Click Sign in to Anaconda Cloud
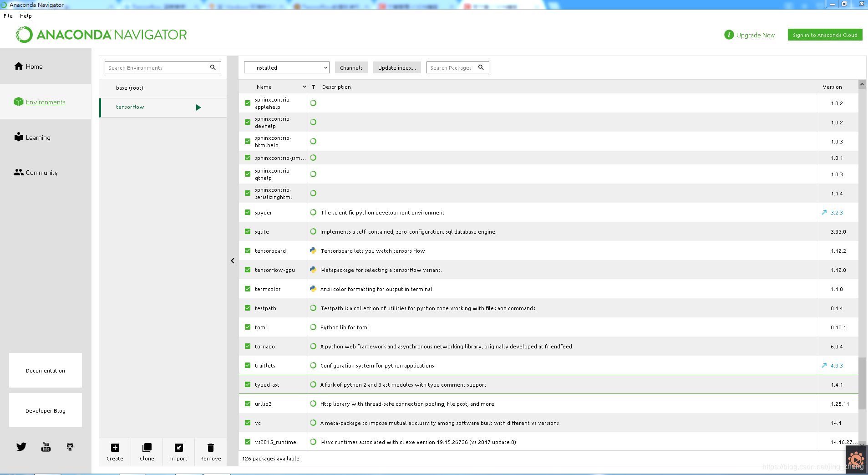The width and height of the screenshot is (868, 475). pyautogui.click(x=825, y=35)
